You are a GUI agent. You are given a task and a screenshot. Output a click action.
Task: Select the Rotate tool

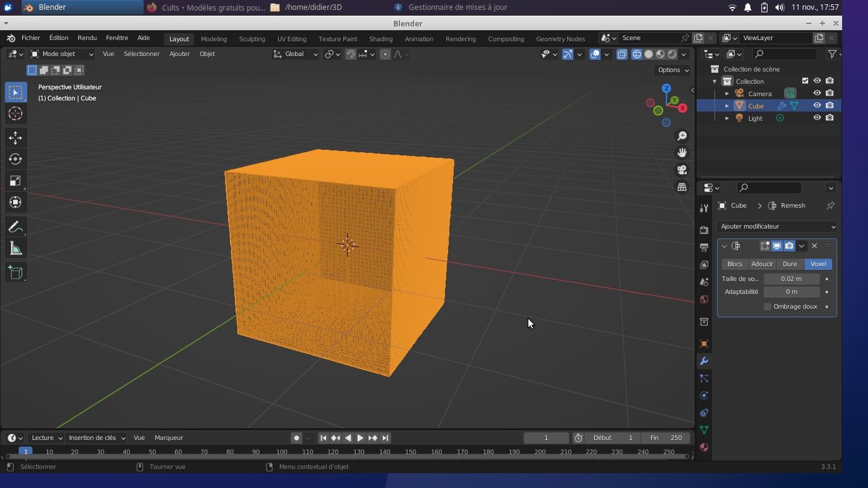[15, 159]
